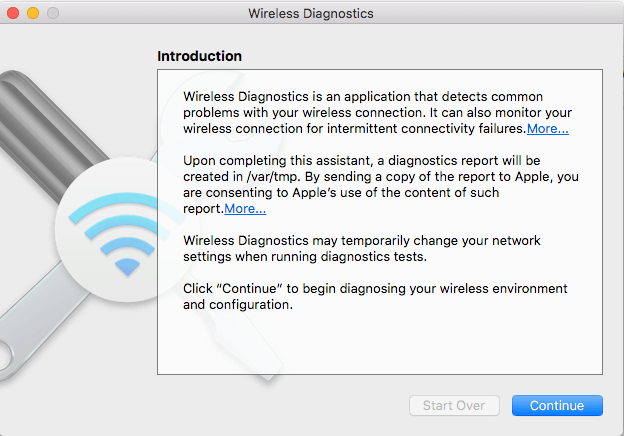Image resolution: width=624 pixels, height=436 pixels.
Task: Click the paragraph about diagnosing your wireless environment
Action: (x=375, y=296)
